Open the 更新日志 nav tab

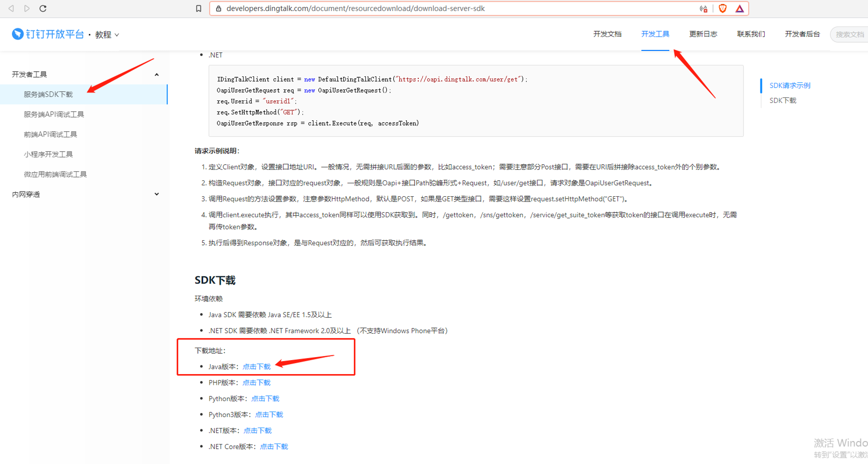(703, 34)
